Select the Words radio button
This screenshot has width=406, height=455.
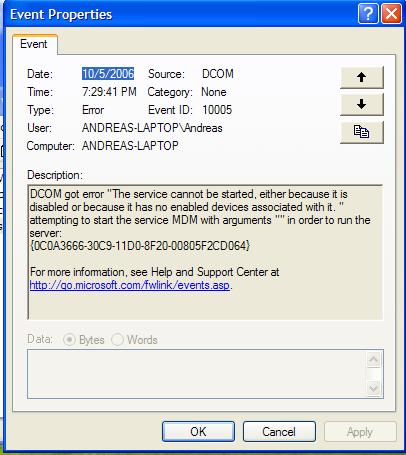point(117,340)
